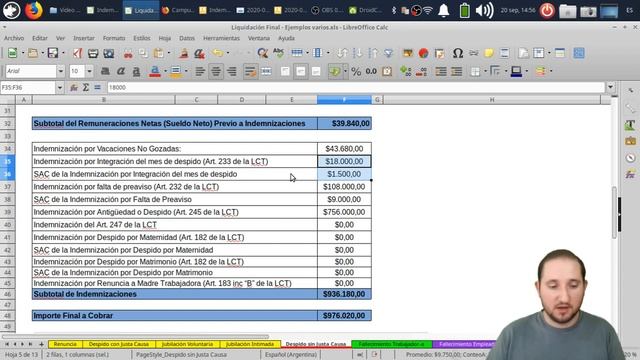The height and width of the screenshot is (360, 640).
Task: Switch to Jubilación Voluntaria sheet tab
Action: point(187,344)
